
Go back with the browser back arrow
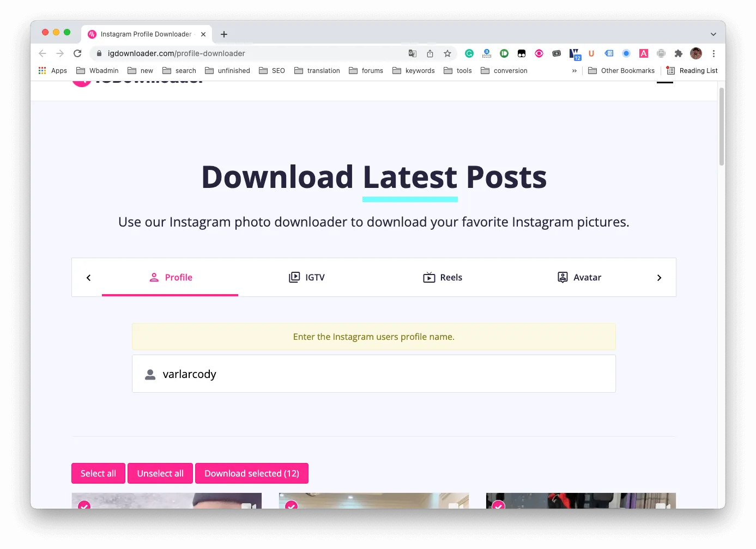[43, 53]
